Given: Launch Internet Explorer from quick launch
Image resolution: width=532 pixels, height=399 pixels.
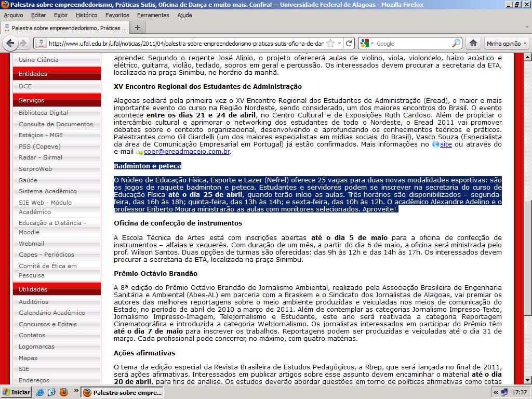Looking at the screenshot, I should pos(40,393).
